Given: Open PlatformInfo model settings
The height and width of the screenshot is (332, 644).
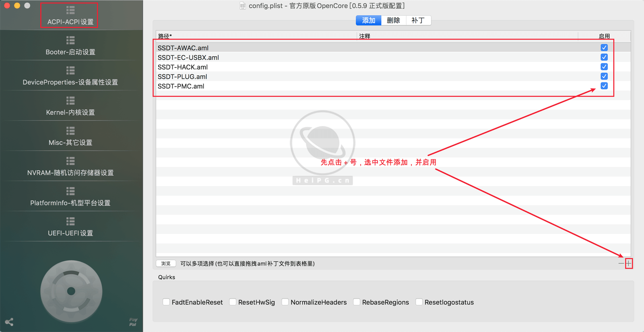Looking at the screenshot, I should [x=70, y=197].
